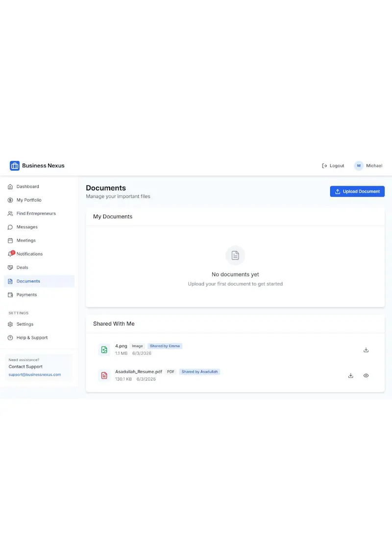Click the Shared by Asadullah tag
The width and height of the screenshot is (392, 555).
pyautogui.click(x=199, y=372)
